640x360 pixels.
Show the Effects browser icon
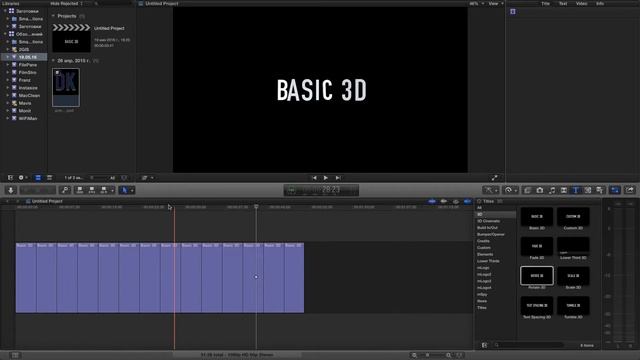(x=528, y=190)
